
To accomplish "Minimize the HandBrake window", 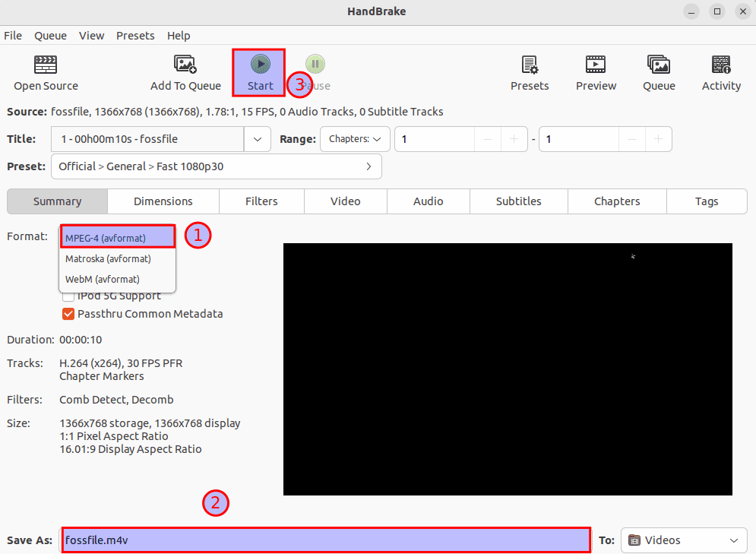I will [691, 11].
